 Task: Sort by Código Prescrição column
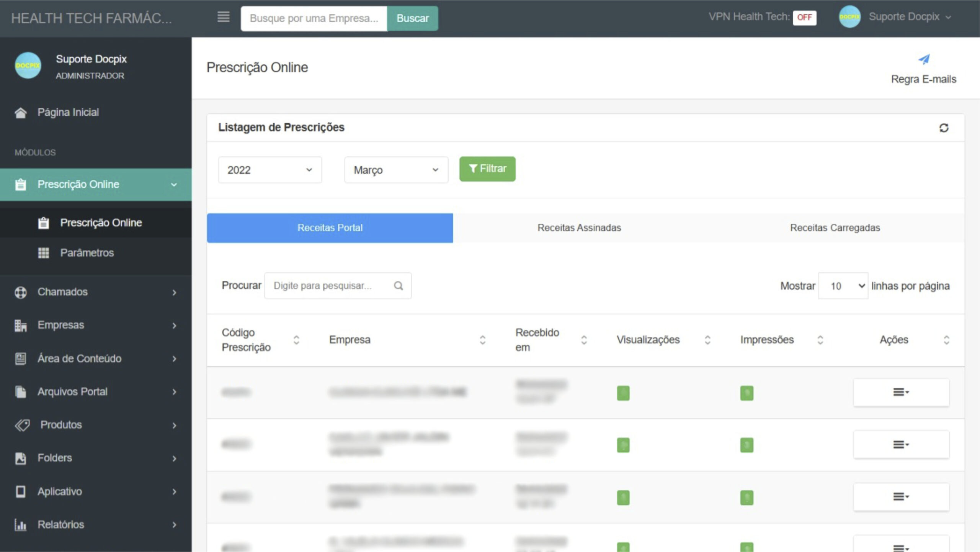click(296, 340)
